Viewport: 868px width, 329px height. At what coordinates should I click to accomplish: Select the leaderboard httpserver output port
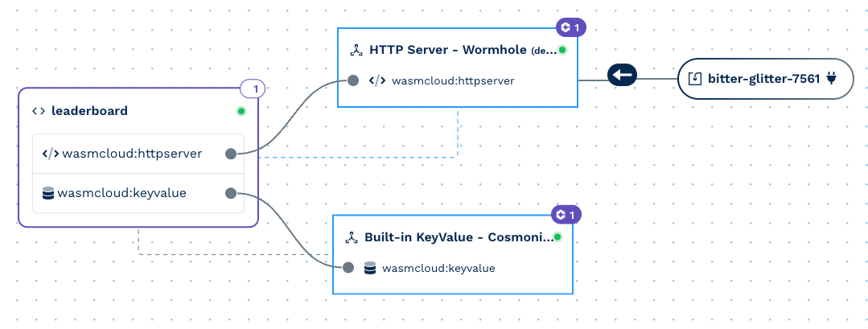tap(231, 154)
